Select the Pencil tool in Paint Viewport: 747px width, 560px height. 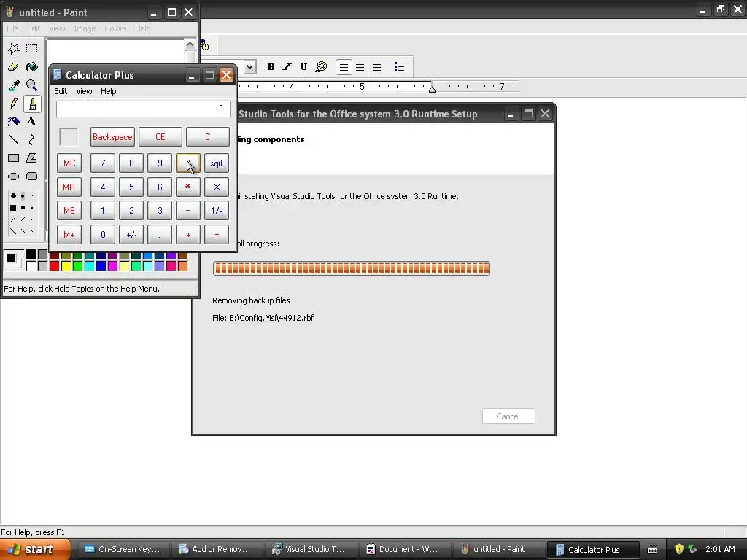[13, 104]
